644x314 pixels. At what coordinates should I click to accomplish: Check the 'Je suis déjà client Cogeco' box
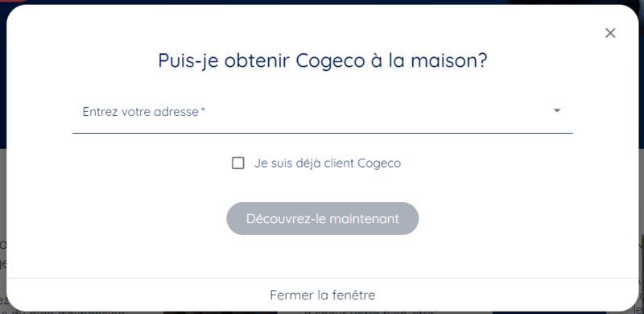237,163
